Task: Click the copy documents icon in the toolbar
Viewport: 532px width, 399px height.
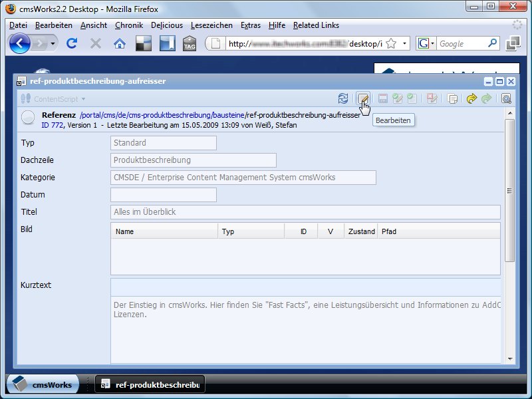Action: (452, 98)
